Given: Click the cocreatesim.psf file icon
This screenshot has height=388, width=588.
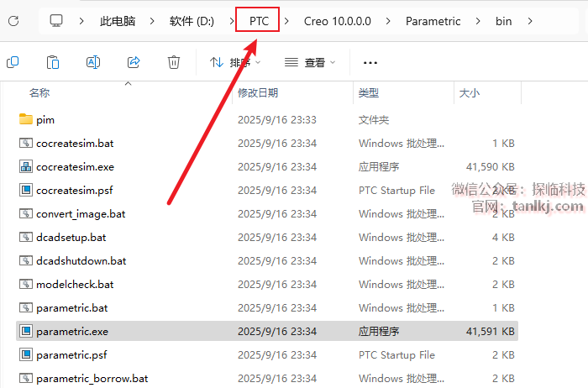Looking at the screenshot, I should click(26, 190).
